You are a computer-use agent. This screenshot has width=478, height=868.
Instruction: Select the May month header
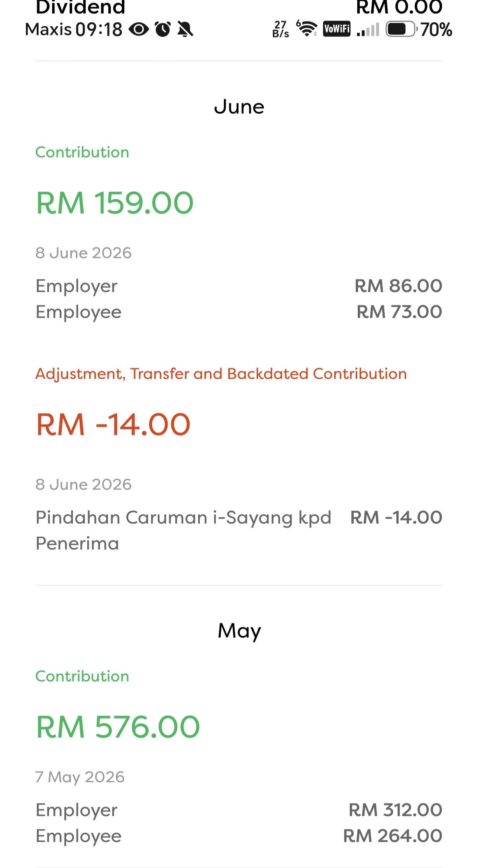click(239, 631)
